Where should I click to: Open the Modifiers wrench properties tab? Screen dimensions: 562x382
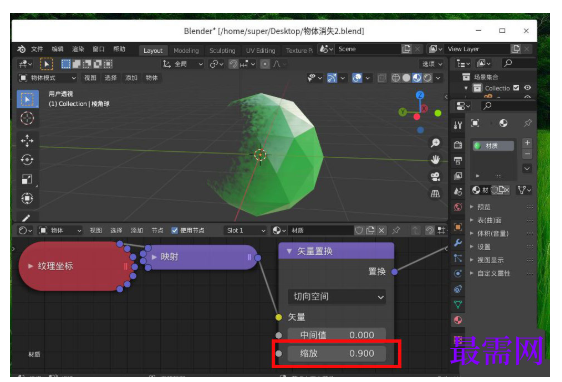tap(458, 243)
